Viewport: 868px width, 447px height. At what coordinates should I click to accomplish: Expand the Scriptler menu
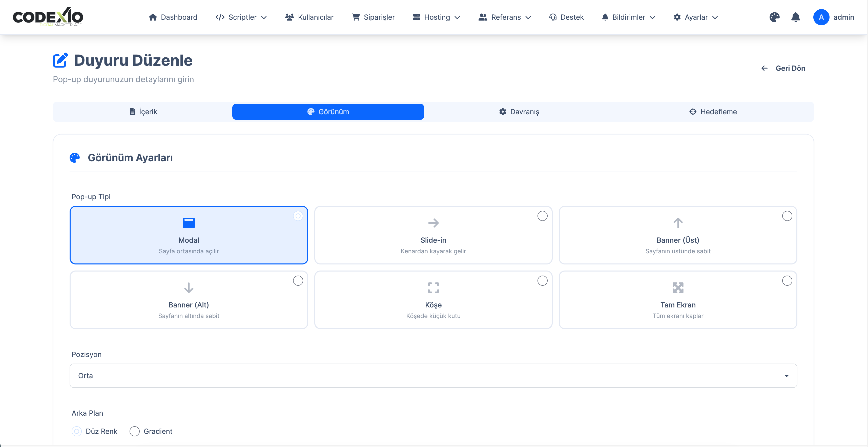pyautogui.click(x=241, y=17)
